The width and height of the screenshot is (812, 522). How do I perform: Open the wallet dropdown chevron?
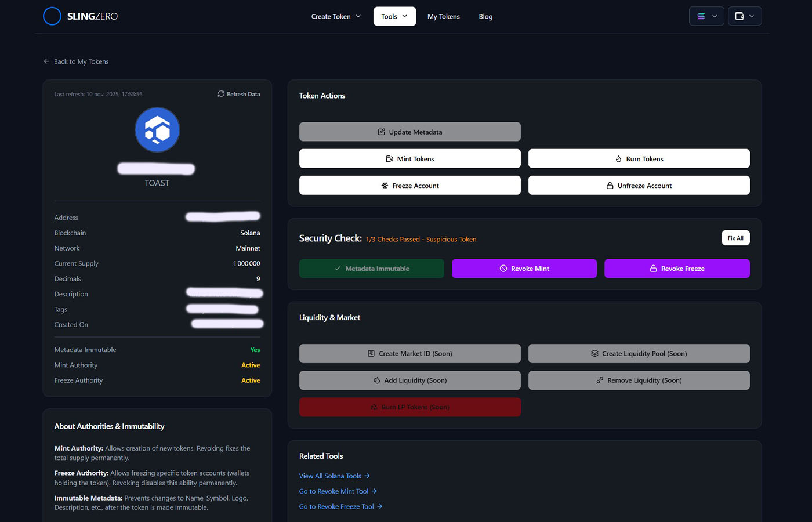752,16
